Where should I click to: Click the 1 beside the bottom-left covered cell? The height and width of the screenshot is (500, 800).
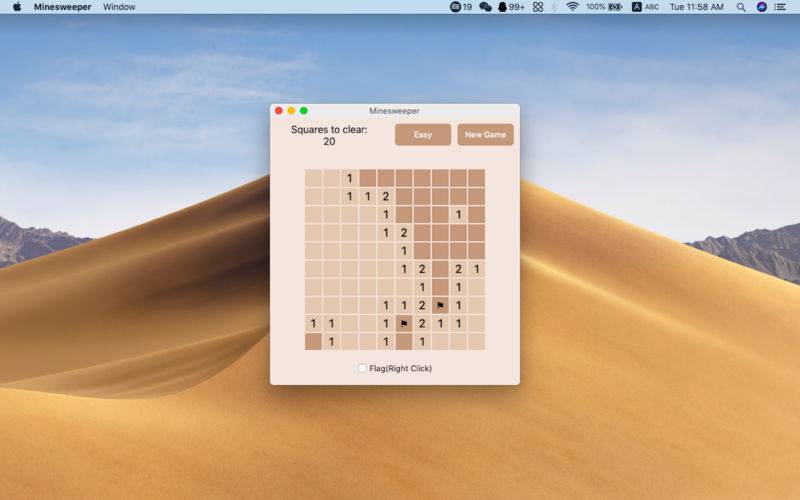[332, 342]
